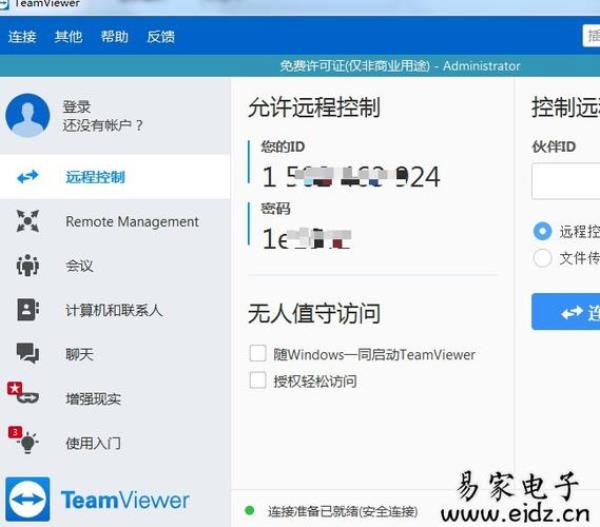The width and height of the screenshot is (600, 527).
Task: Click the blue connect button
Action: (x=566, y=312)
